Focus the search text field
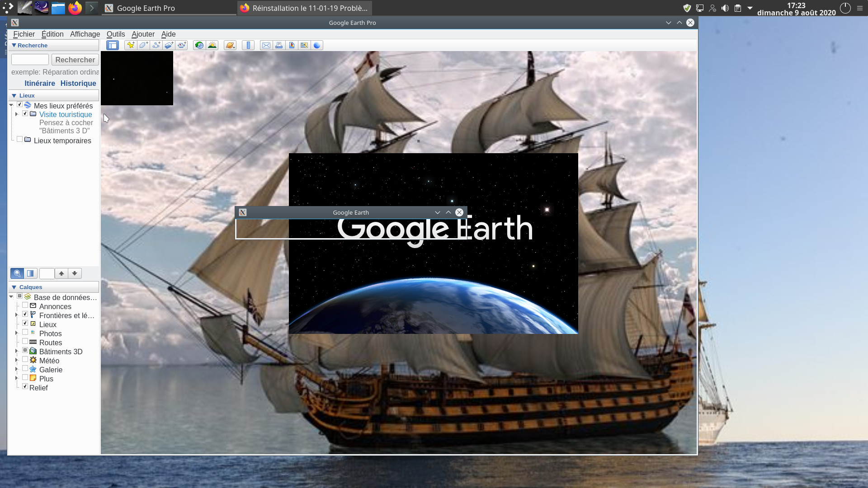The width and height of the screenshot is (868, 488). click(30, 60)
